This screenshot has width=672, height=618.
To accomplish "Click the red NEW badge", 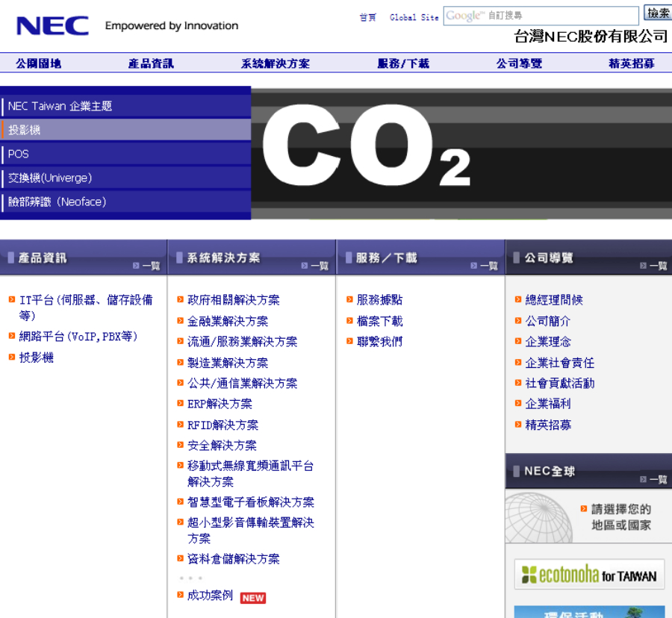I will (253, 598).
